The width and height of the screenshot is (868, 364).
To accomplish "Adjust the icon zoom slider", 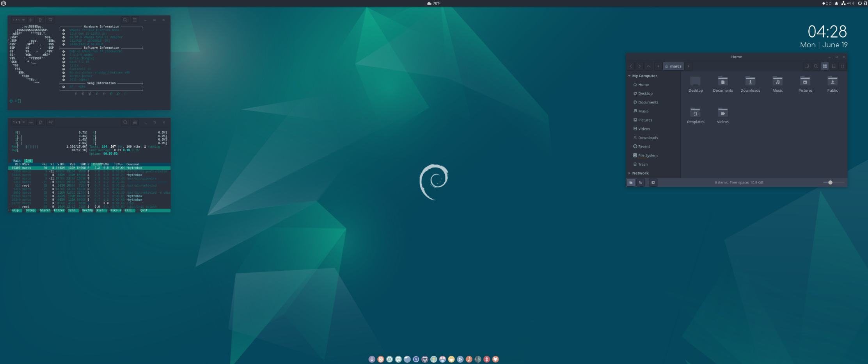I will pyautogui.click(x=830, y=182).
